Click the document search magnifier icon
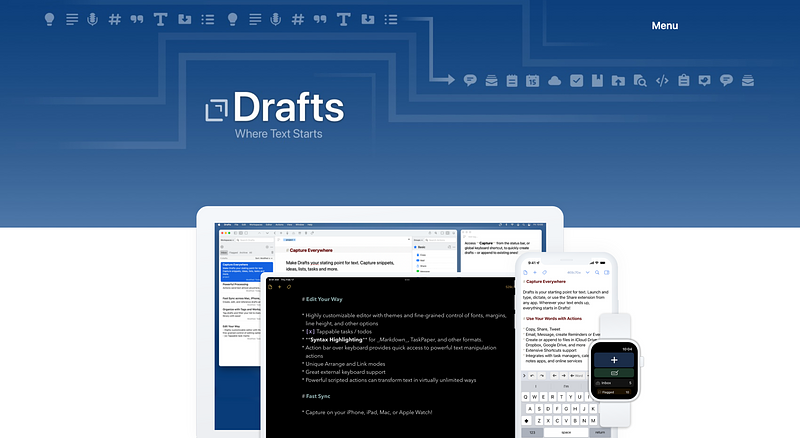 [640, 81]
